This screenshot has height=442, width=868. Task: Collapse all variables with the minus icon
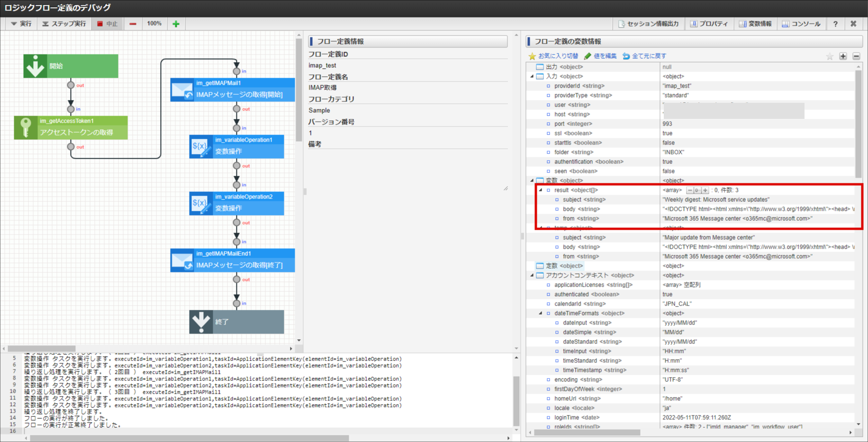856,56
